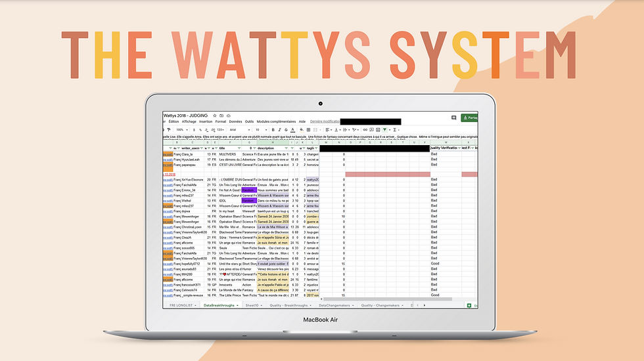Open the writer_username column filter arrow
The width and height of the screenshot is (644, 361).
(202, 148)
